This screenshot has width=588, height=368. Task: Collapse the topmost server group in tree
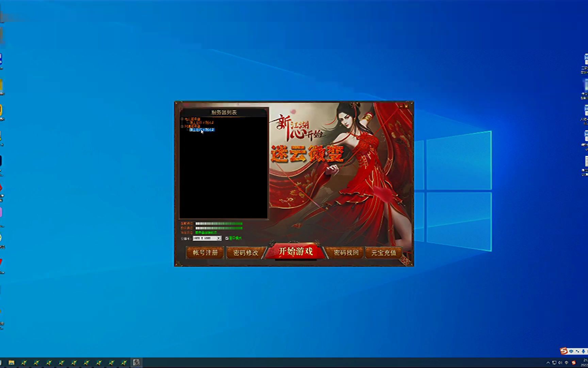182,119
